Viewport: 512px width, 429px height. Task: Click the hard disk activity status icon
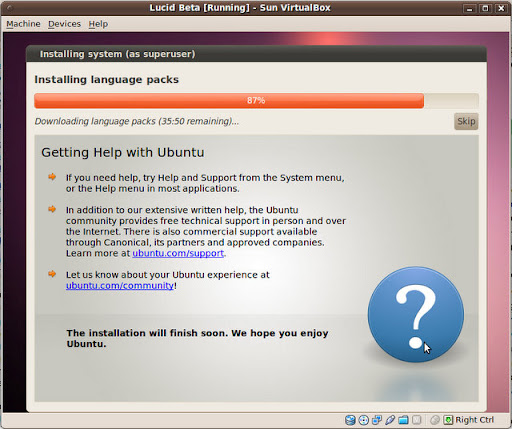coord(350,420)
